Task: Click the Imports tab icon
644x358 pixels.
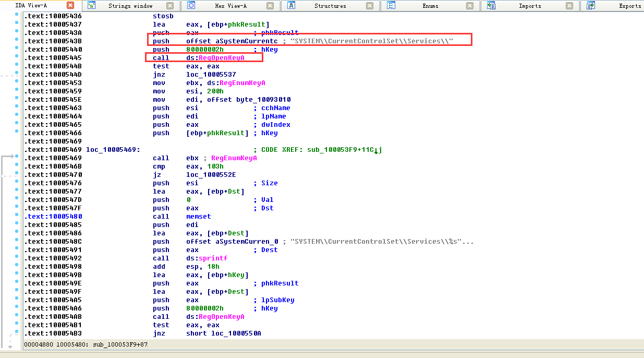Action: click(x=491, y=6)
